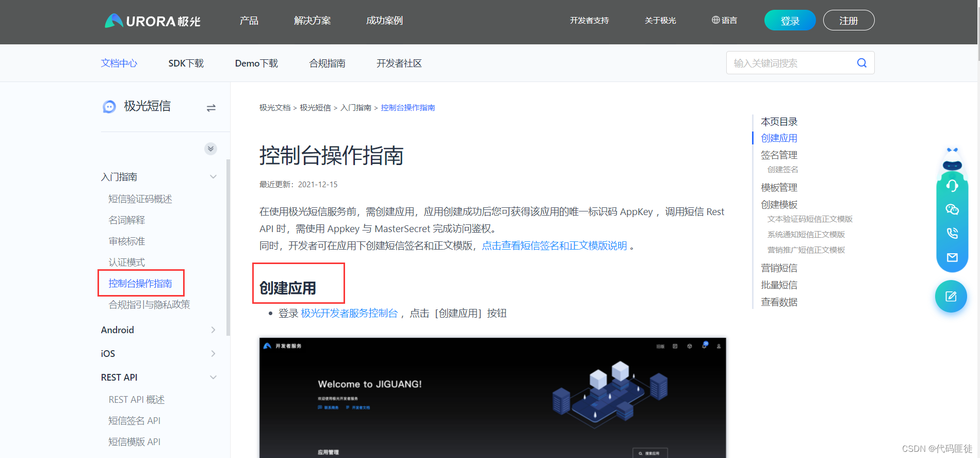Image resolution: width=980 pixels, height=458 pixels.
Task: Open 短信验证码概述 in sidebar
Action: 140,199
